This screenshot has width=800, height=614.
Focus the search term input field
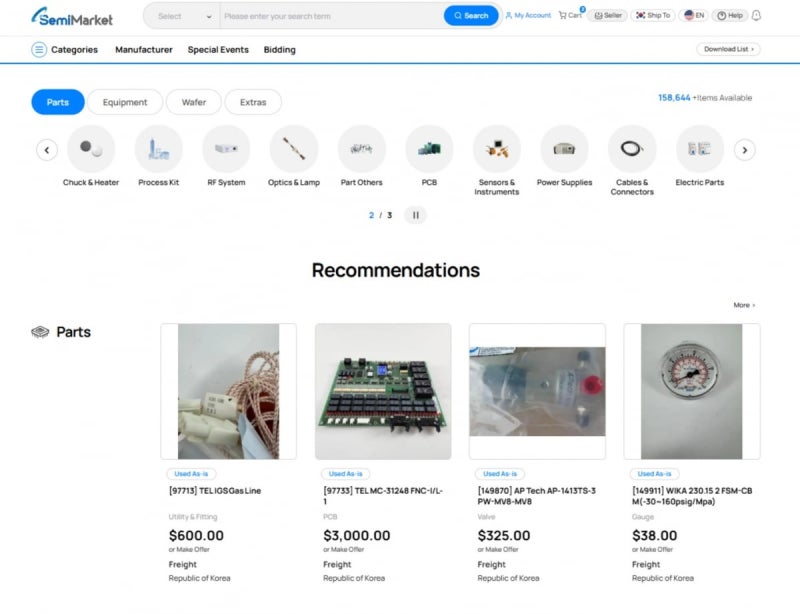coord(332,16)
